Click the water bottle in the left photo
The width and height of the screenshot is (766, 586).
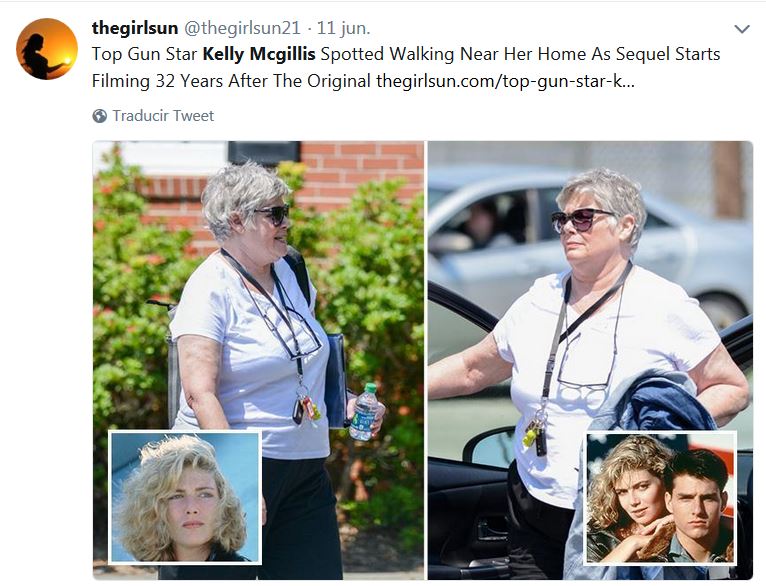(366, 412)
